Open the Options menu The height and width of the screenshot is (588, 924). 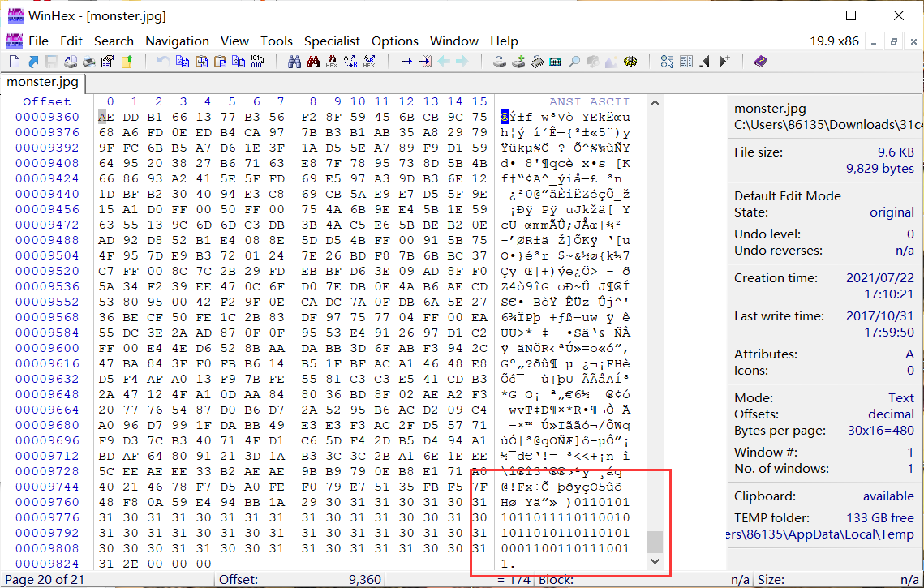tap(395, 41)
